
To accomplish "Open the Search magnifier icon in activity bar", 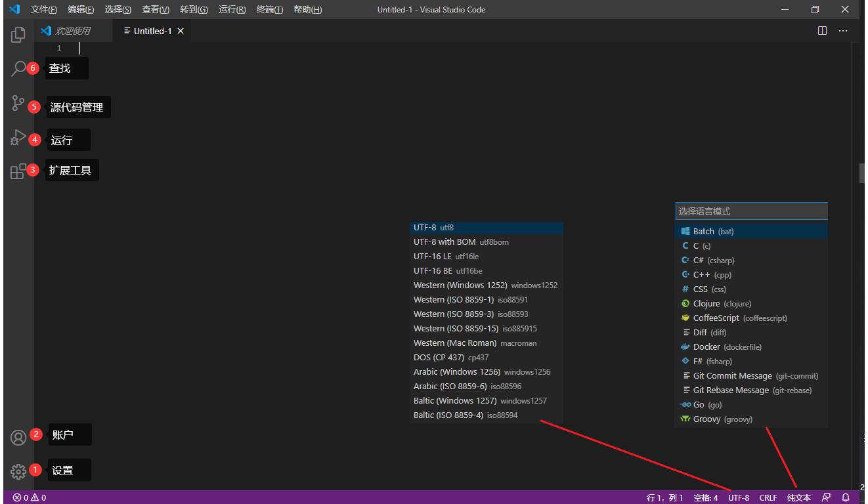I will pos(18,68).
